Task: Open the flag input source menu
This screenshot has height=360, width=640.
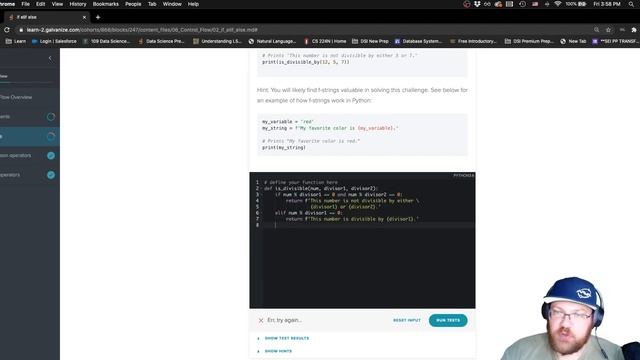Action: [x=535, y=4]
